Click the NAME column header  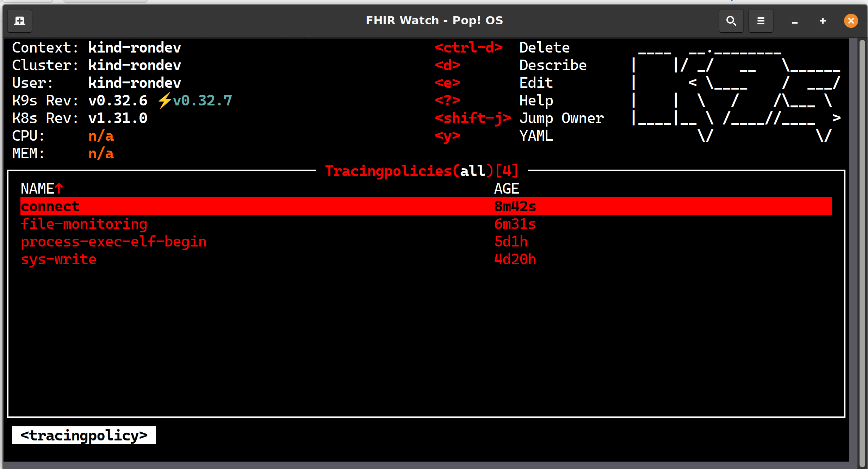tap(37, 189)
